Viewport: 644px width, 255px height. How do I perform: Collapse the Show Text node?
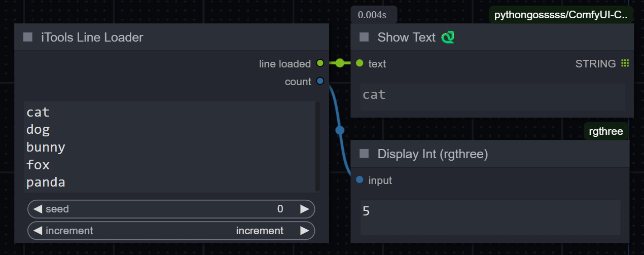pyautogui.click(x=364, y=37)
